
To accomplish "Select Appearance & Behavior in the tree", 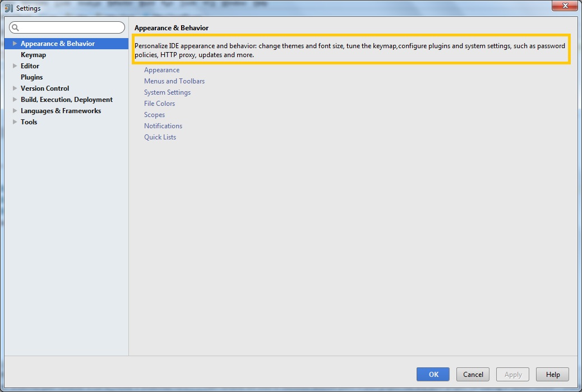I will (66, 43).
